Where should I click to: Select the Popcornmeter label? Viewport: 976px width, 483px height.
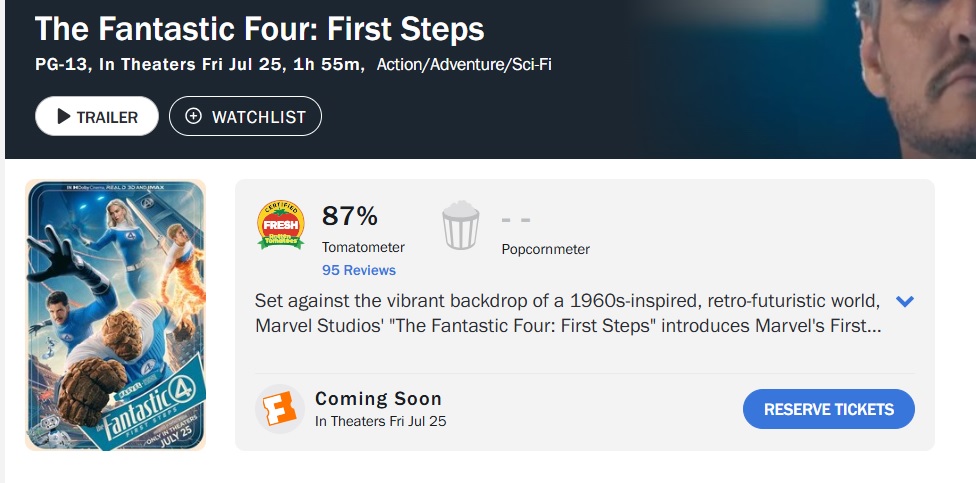[x=545, y=249]
